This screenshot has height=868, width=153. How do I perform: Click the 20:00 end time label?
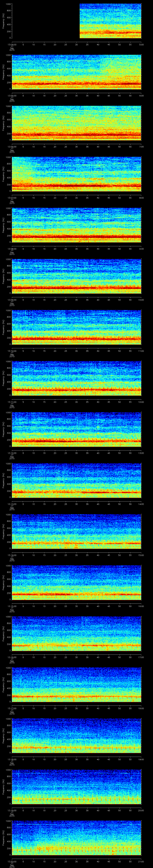141,810
